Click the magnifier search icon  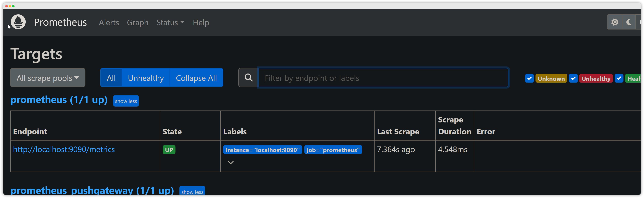coord(248,78)
